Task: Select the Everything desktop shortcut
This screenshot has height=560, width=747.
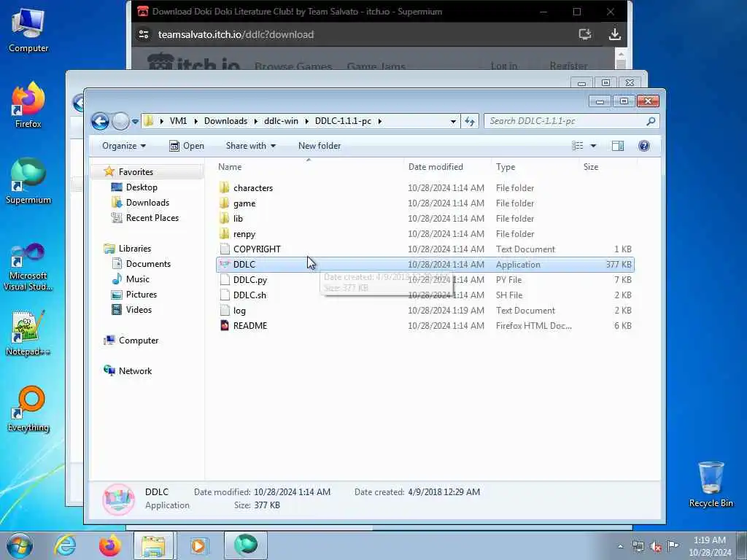Action: tap(28, 408)
